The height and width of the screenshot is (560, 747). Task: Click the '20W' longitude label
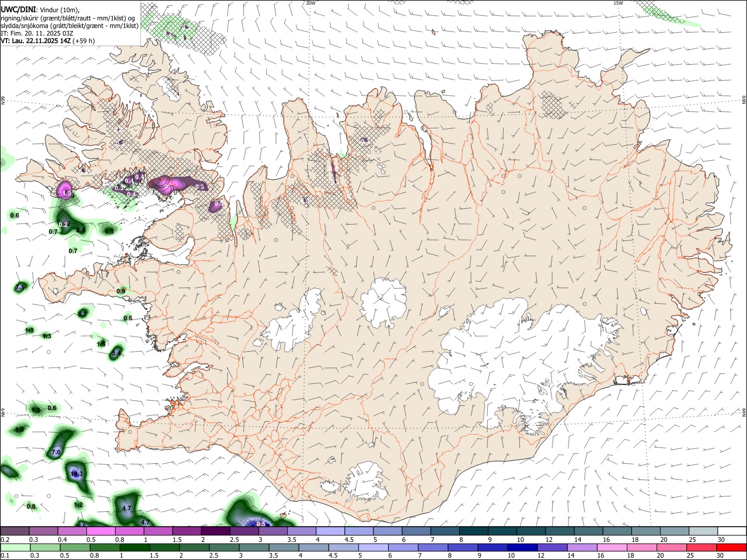[310, 3]
